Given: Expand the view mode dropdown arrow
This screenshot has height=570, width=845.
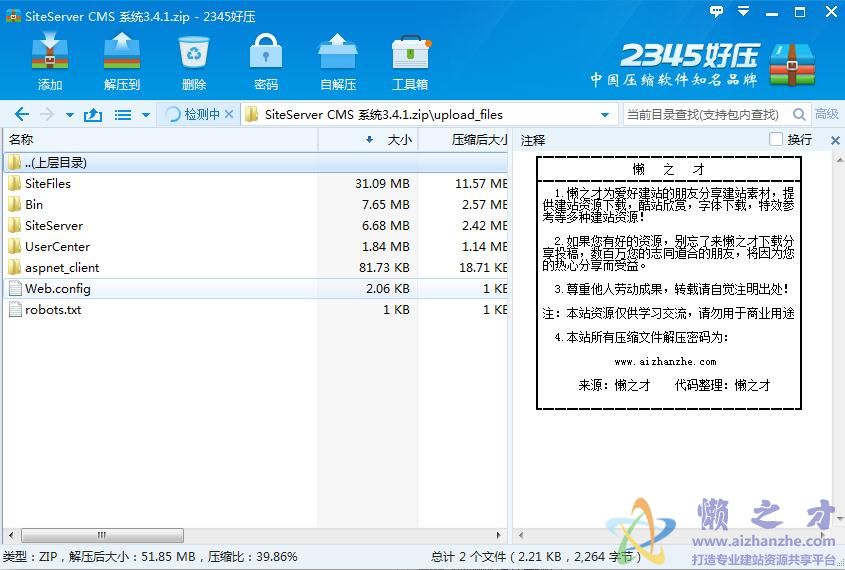Looking at the screenshot, I should coord(146,115).
